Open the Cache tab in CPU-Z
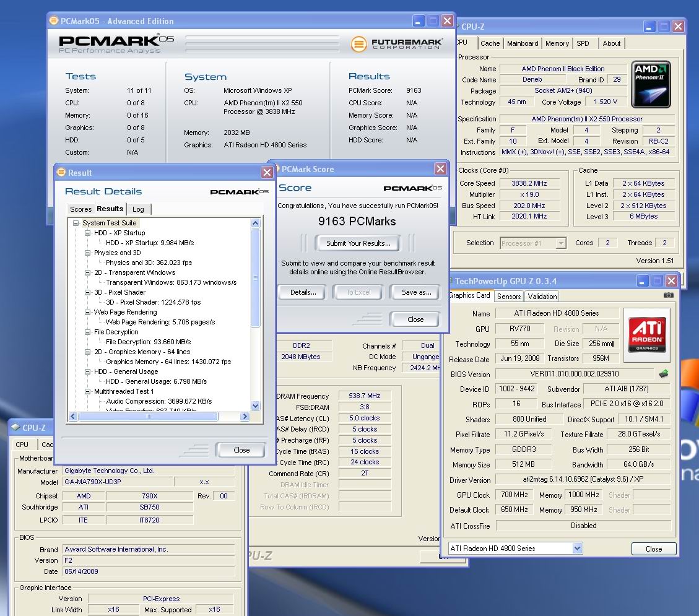This screenshot has width=699, height=616. coord(490,43)
